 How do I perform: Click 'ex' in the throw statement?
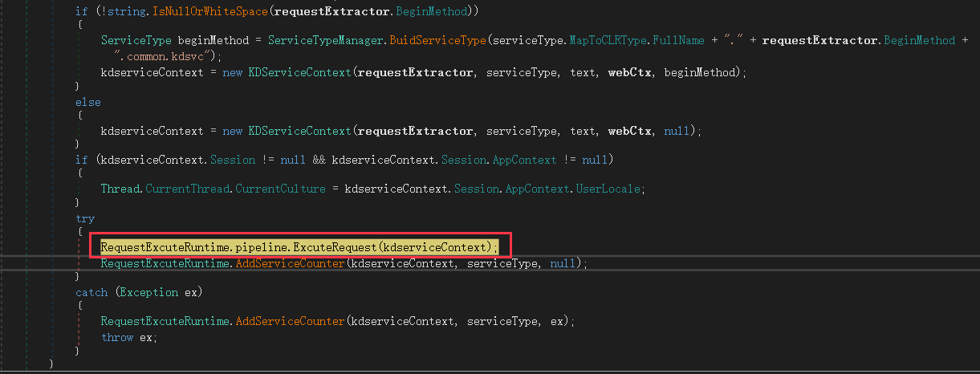pos(147,337)
